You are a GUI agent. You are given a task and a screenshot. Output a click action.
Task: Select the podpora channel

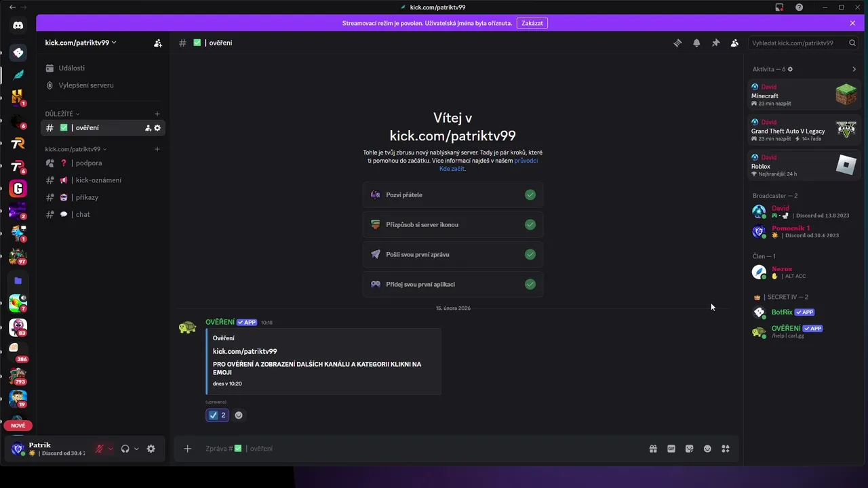(103, 163)
